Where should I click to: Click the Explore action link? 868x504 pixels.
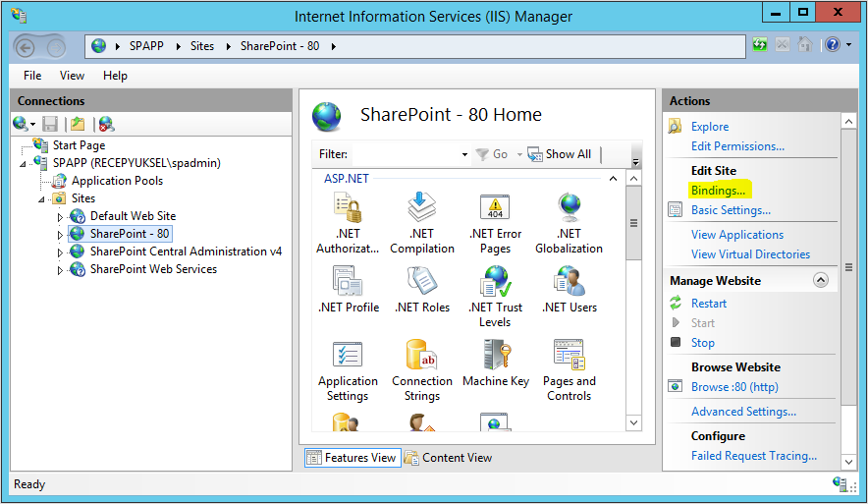[710, 127]
